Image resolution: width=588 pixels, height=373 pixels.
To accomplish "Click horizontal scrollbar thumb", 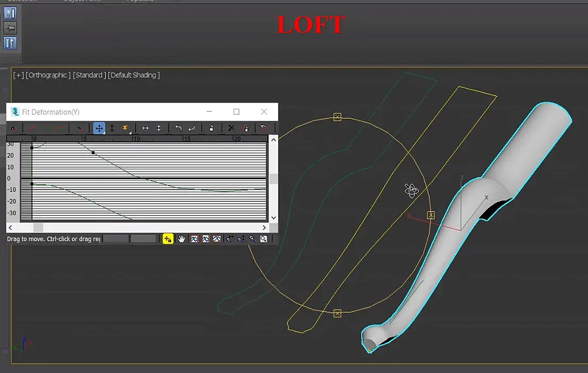I will click(x=38, y=227).
